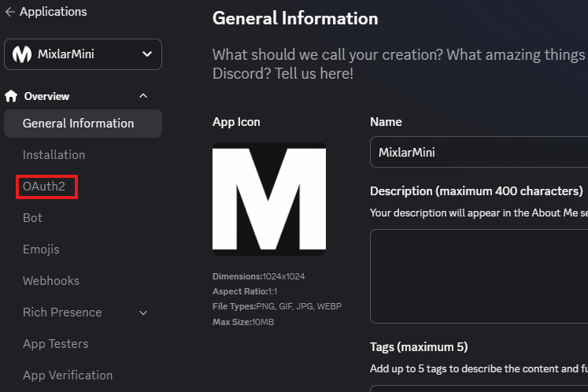Click the Name field containing MixlarMini
Image resolution: width=588 pixels, height=392 pixels.
coord(479,152)
